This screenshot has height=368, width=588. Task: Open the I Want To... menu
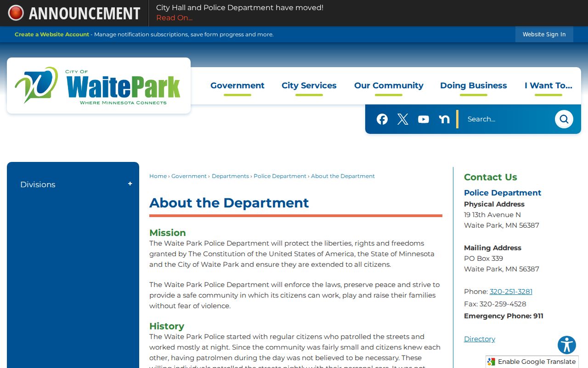click(x=548, y=86)
